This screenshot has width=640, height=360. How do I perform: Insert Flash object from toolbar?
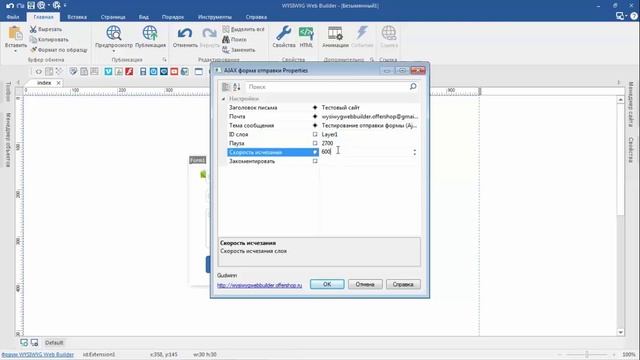click(129, 71)
